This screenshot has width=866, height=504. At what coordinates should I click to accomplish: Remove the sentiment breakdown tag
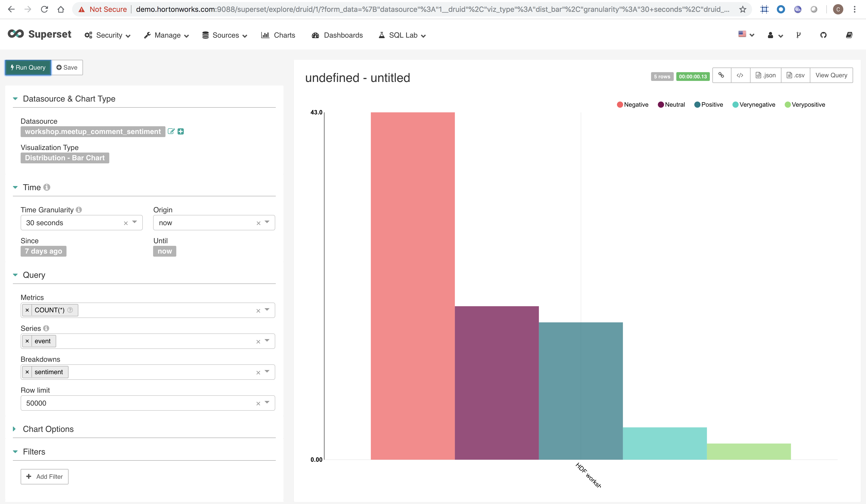(27, 372)
